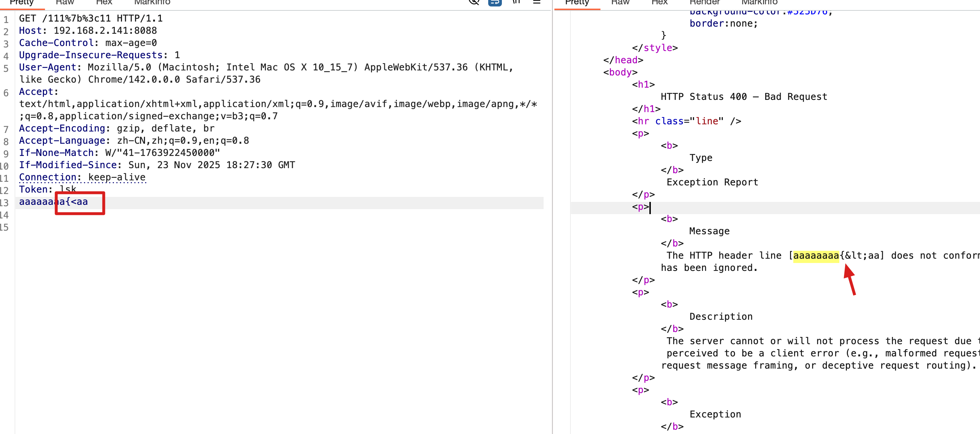The height and width of the screenshot is (434, 980).
Task: Open the response MarkInfo tab
Action: pos(759,2)
